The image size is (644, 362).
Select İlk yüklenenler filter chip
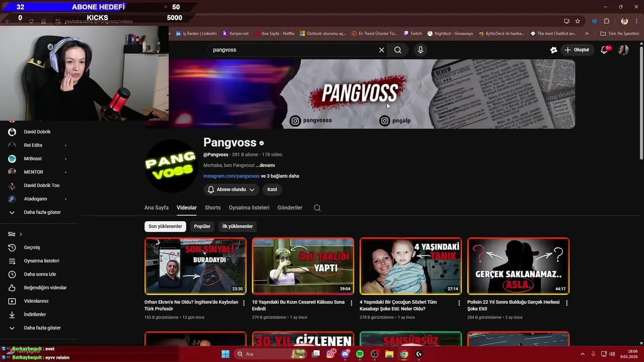pos(237,226)
